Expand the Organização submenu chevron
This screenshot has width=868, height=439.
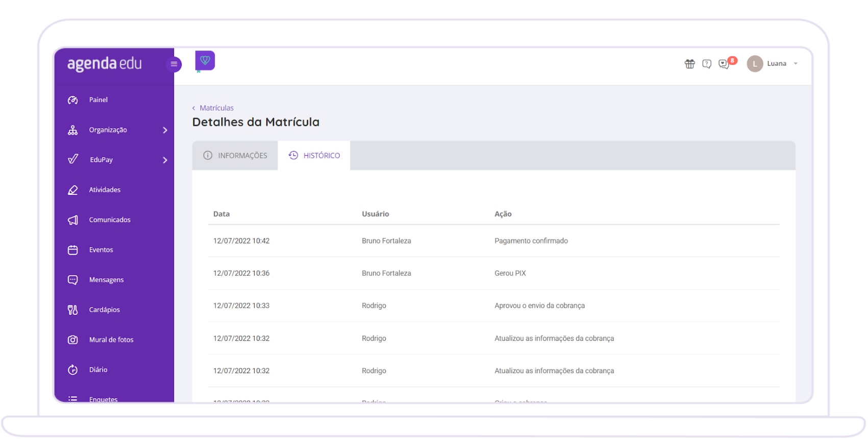click(165, 130)
